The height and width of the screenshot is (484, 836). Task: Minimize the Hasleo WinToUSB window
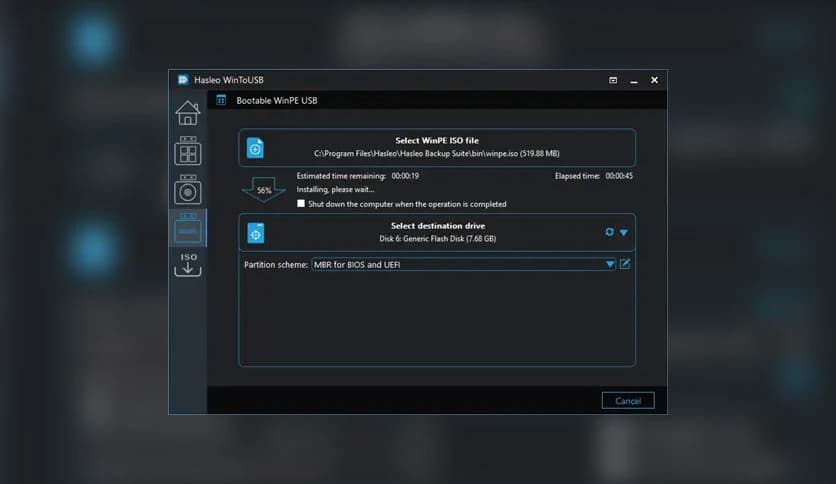point(634,80)
